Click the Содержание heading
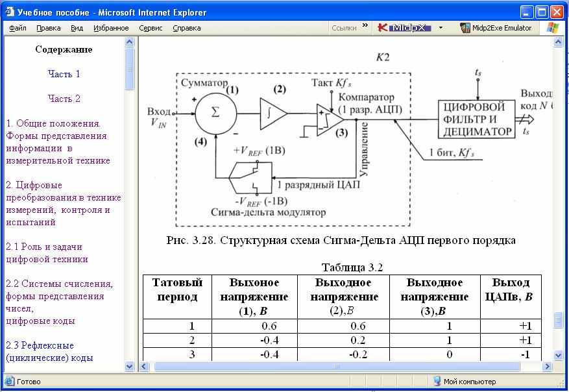Image resolution: width=569 pixels, height=392 pixels. coord(64,49)
